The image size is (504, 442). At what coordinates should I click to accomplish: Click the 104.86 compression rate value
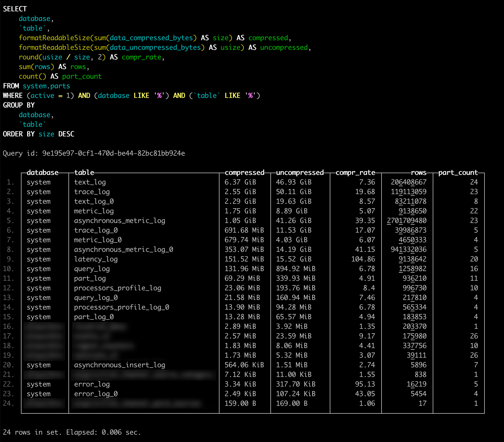[363, 259]
